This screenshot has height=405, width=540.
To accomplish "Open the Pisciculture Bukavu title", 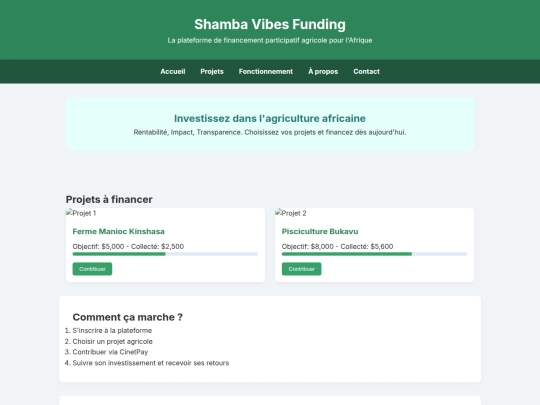I will coord(320,231).
